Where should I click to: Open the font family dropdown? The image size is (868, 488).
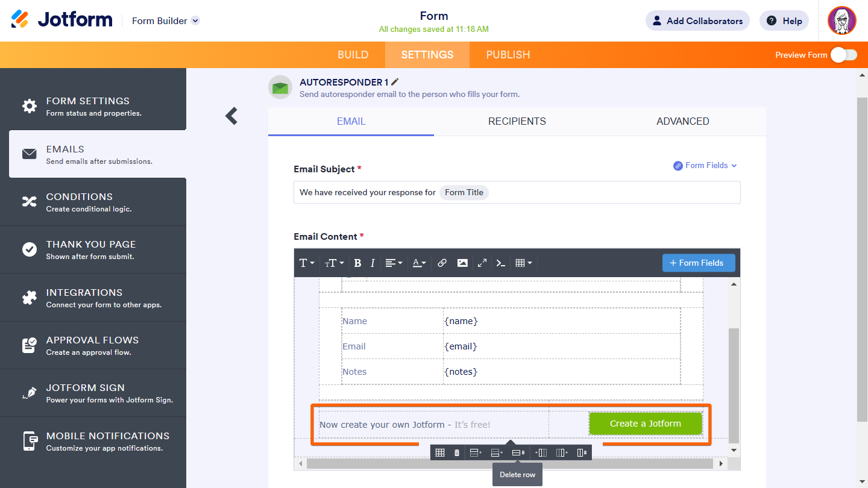click(x=307, y=263)
